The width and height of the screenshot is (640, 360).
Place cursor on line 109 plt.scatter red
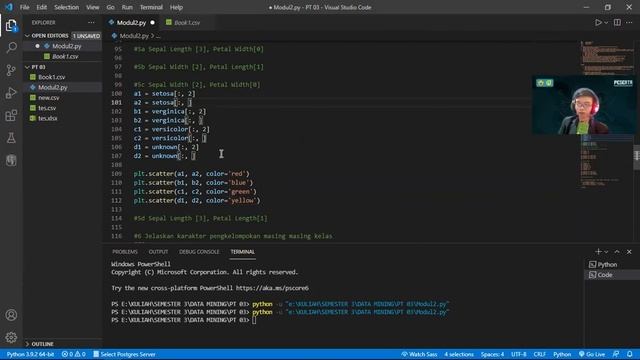pyautogui.click(x=191, y=174)
